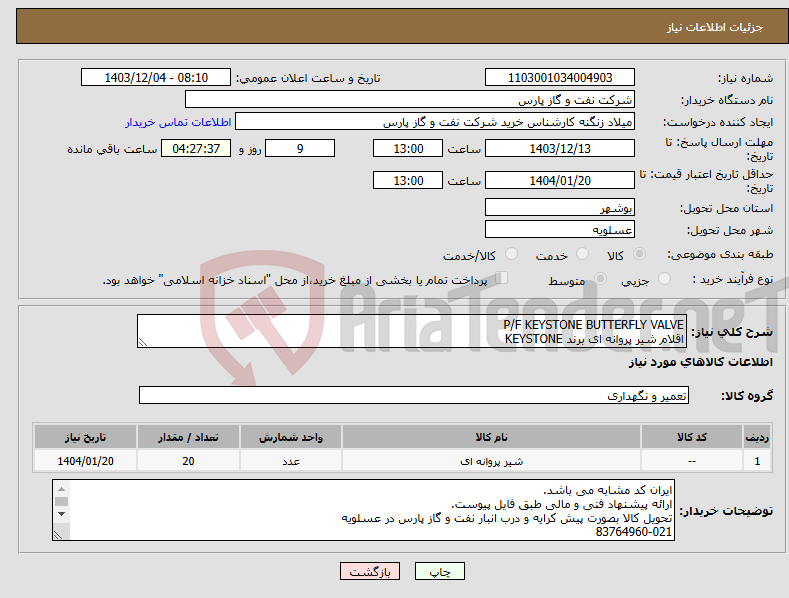
Task: Click the شماره نیاز number field
Action: [x=560, y=78]
